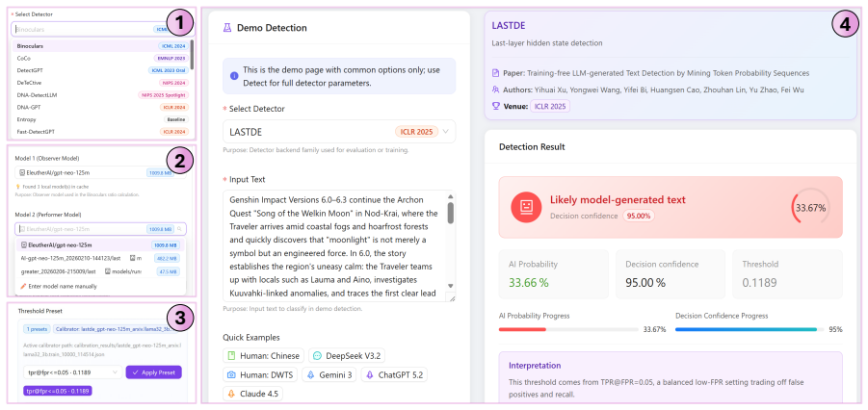Click the paper document icon in LASTDE card

coord(496,72)
